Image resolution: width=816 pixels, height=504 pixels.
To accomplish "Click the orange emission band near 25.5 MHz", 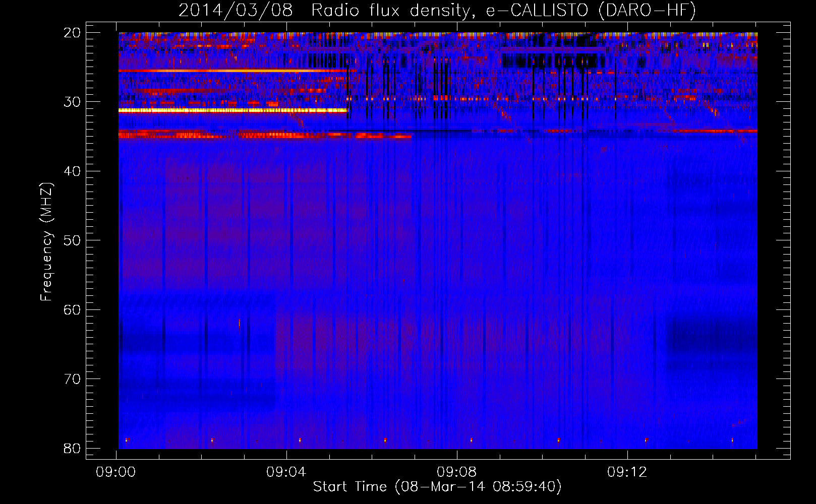I will (x=237, y=71).
